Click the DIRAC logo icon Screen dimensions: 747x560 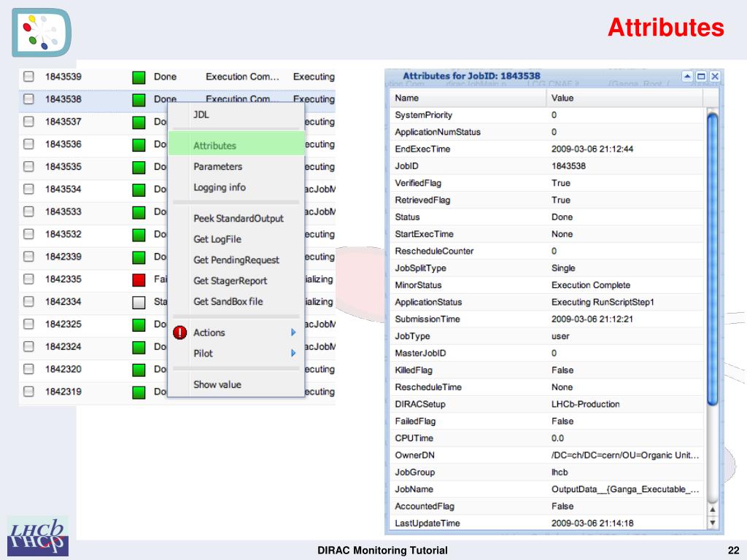coord(42,32)
